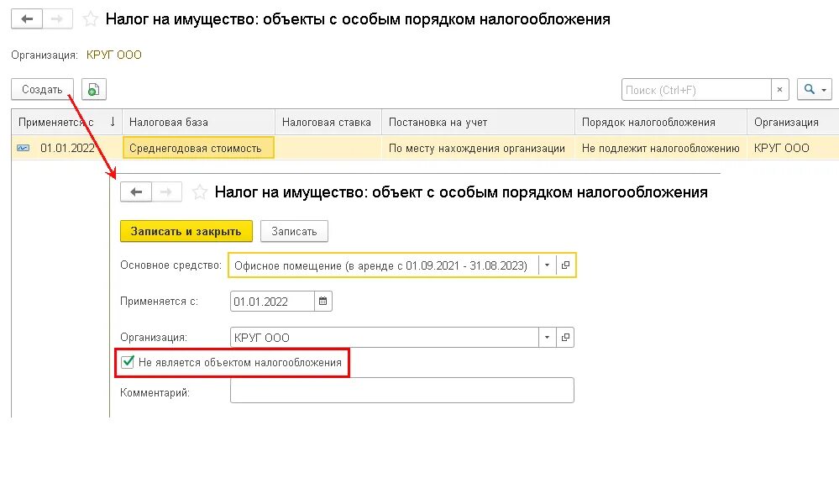The image size is (839, 504).
Task: Select the 01.01.2022 row date cell
Action: click(x=67, y=148)
